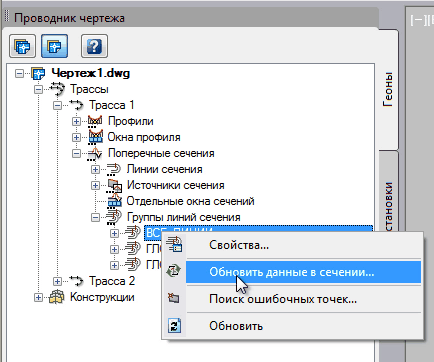
Task: Expand the Профили node
Action: click(76, 121)
